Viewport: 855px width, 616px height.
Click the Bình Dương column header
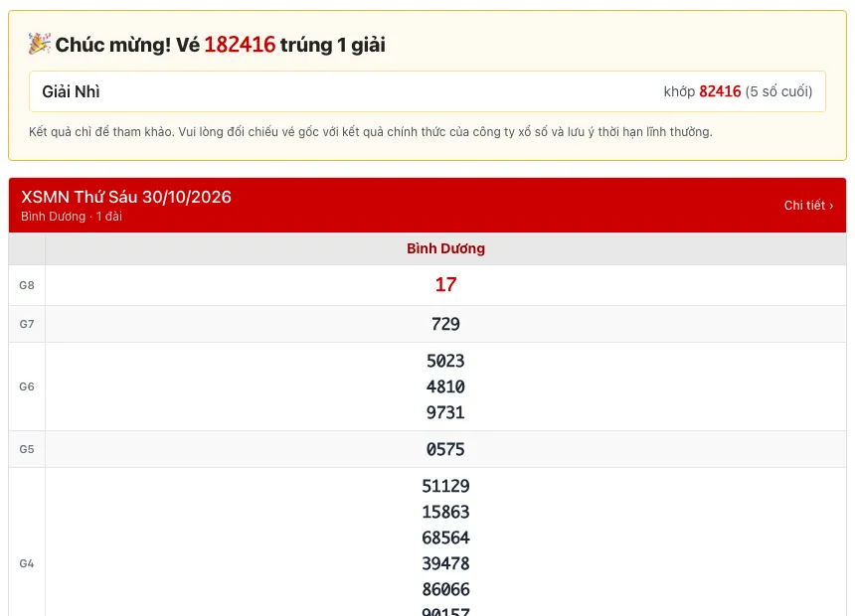coord(445,248)
